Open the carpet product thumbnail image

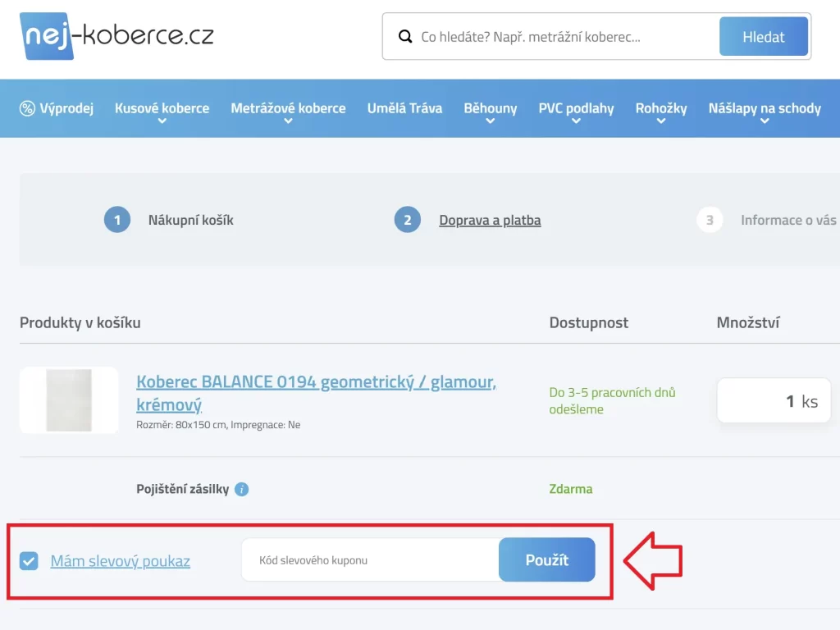(x=69, y=400)
